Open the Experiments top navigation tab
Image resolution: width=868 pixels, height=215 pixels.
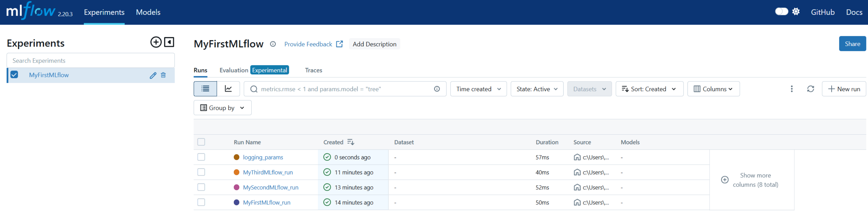[x=104, y=12]
